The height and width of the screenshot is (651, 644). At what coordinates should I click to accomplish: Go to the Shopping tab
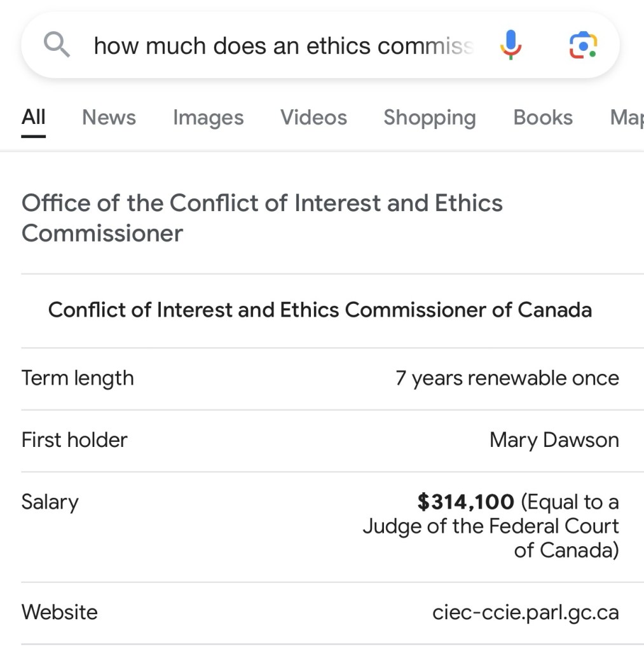click(429, 118)
